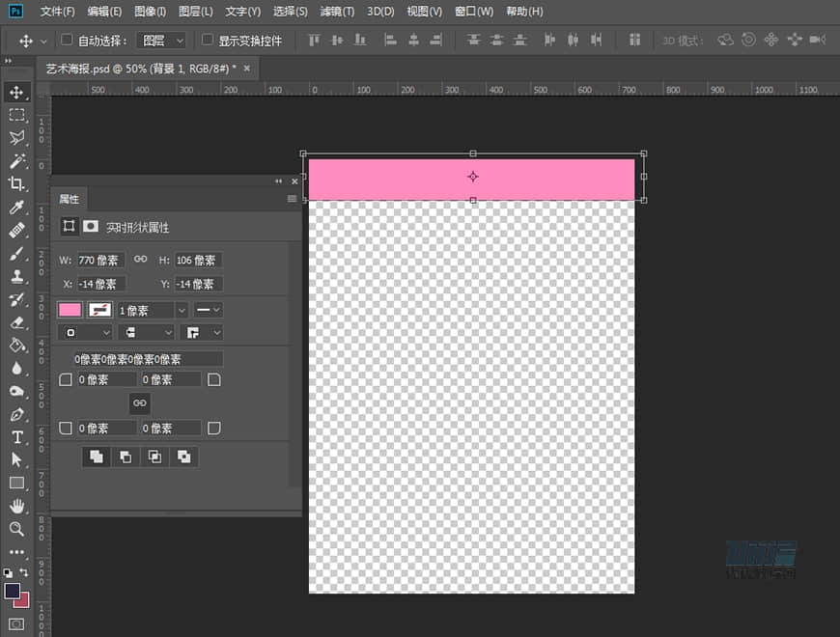This screenshot has height=637, width=840.
Task: Open the 图像(I) menu
Action: (150, 12)
